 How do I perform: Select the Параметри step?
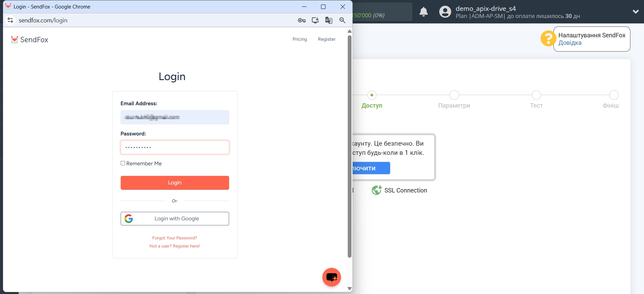[x=454, y=100]
